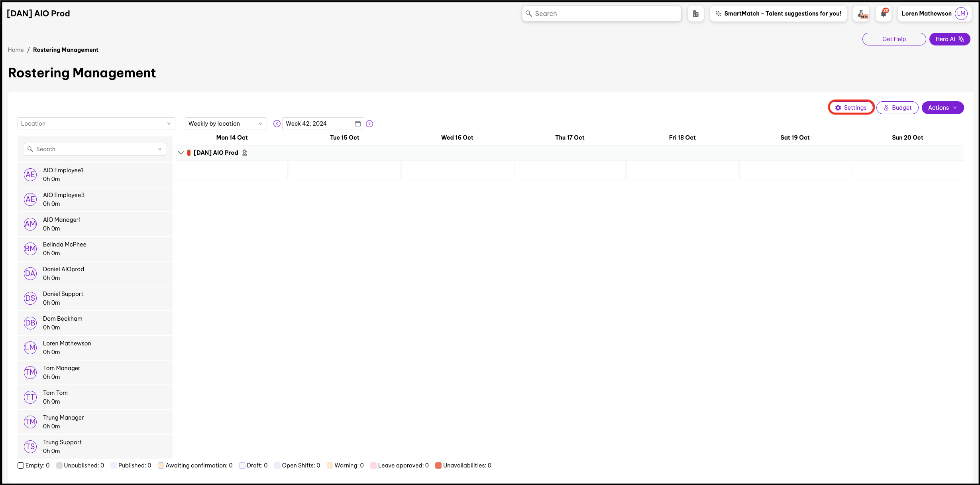Screen dimensions: 980x485
Task: Open the calendar date picker icon
Action: [x=357, y=124]
